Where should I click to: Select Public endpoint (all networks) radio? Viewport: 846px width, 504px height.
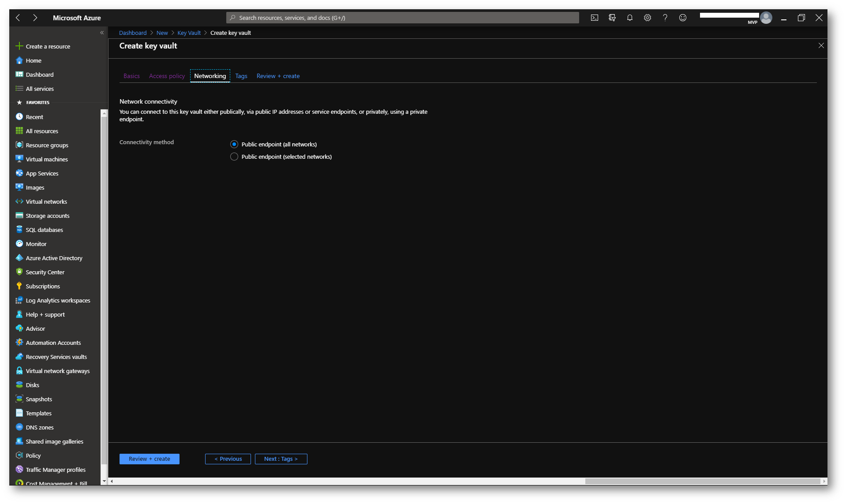234,144
